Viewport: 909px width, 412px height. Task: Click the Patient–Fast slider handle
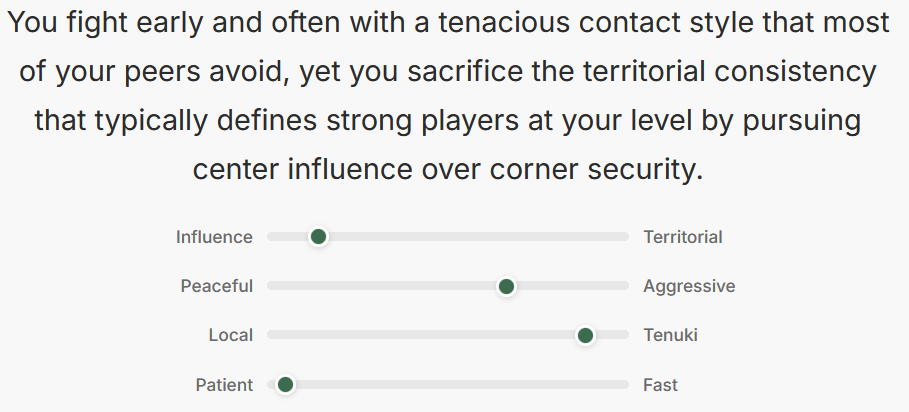click(x=285, y=385)
